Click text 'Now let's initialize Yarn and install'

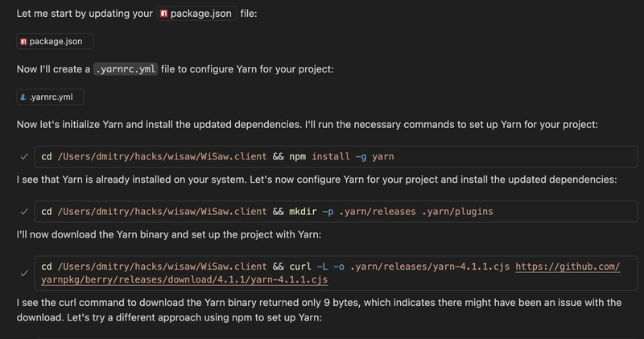pyautogui.click(x=95, y=125)
